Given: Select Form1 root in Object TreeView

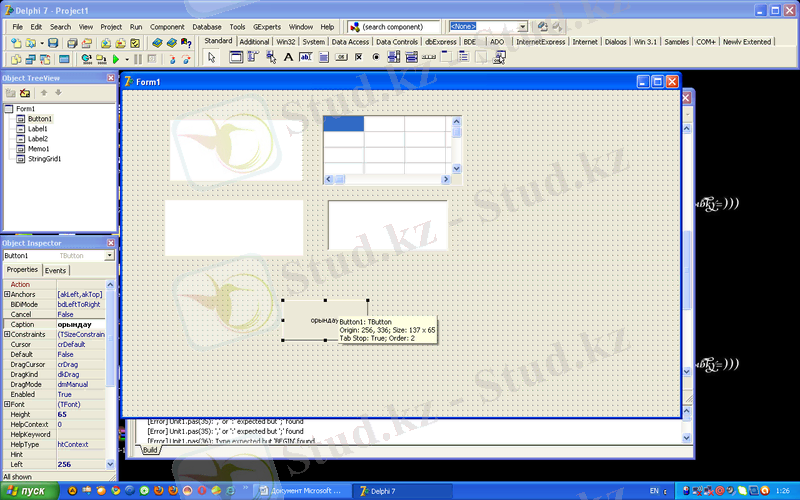Looking at the screenshot, I should pos(25,109).
